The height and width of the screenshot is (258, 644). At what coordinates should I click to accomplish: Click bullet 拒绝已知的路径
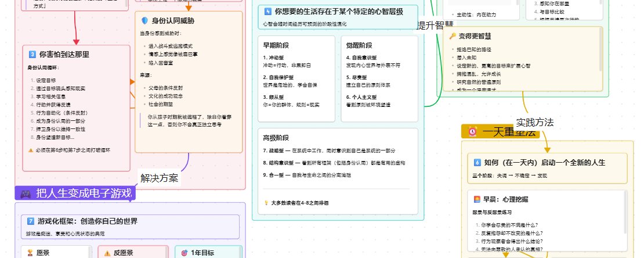pyautogui.click(x=474, y=49)
